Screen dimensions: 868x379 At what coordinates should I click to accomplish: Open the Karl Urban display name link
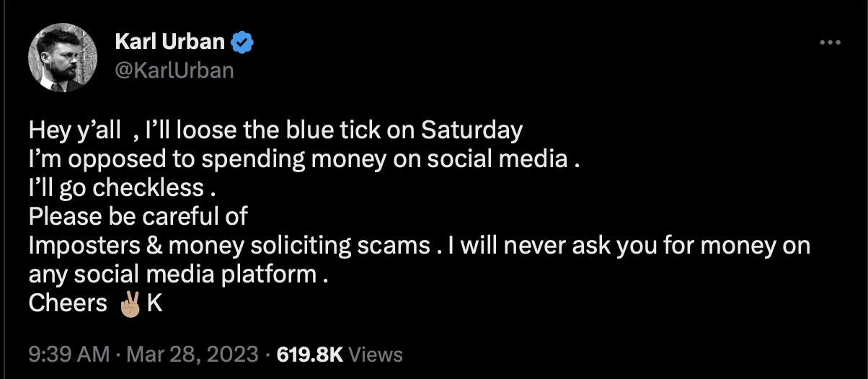pos(170,43)
